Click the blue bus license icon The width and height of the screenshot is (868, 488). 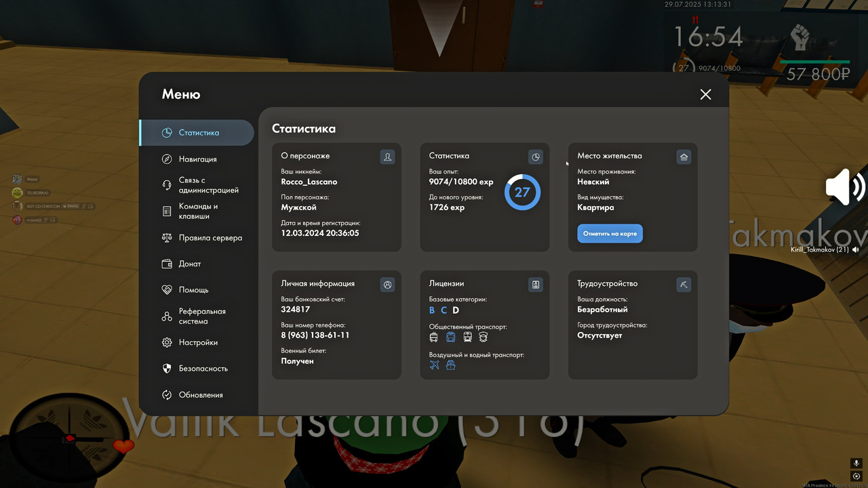450,337
